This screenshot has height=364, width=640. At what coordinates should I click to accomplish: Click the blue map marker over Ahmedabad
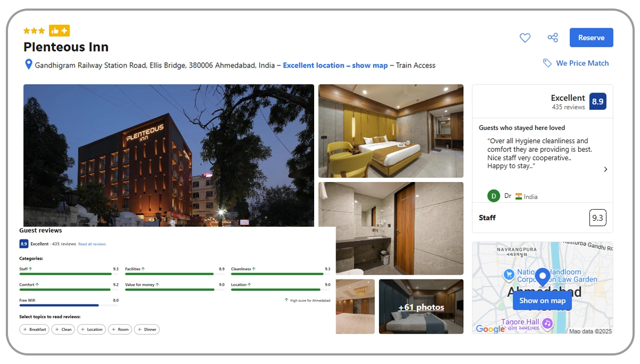point(543,277)
